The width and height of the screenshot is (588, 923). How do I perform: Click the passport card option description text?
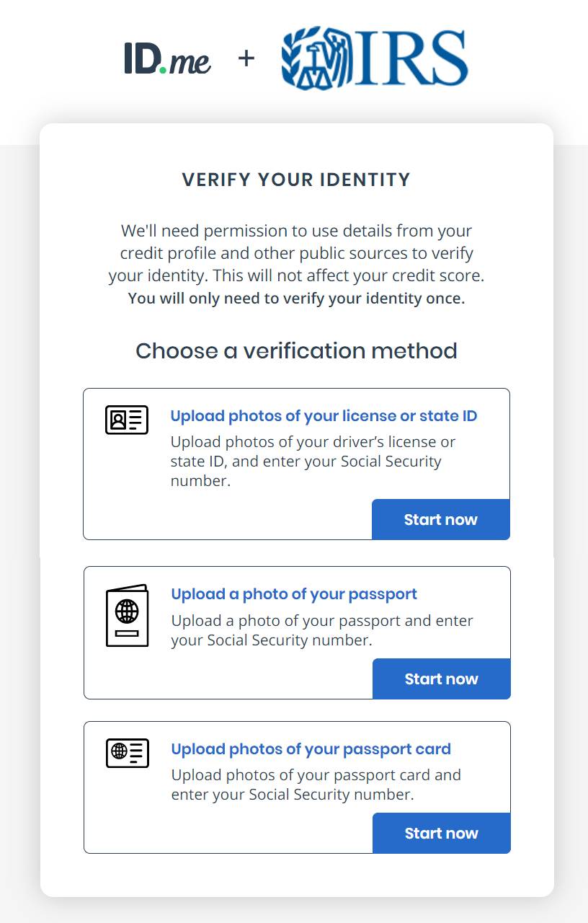tap(316, 785)
